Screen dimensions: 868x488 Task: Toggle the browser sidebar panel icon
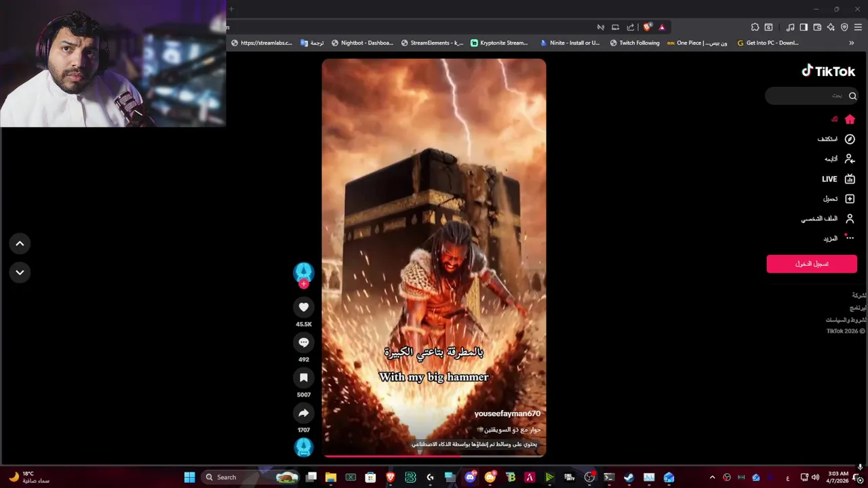coord(804,27)
